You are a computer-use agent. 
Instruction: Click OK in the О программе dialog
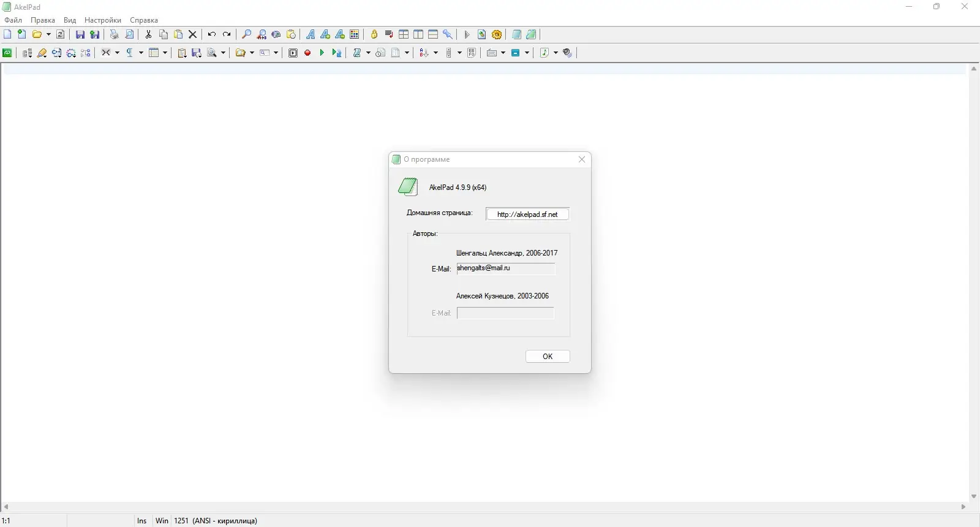coord(548,356)
